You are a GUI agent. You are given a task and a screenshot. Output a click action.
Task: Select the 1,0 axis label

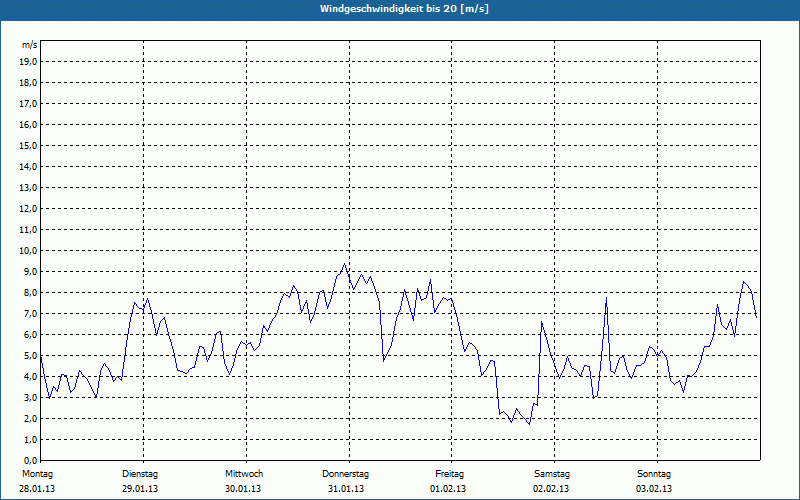[31, 439]
